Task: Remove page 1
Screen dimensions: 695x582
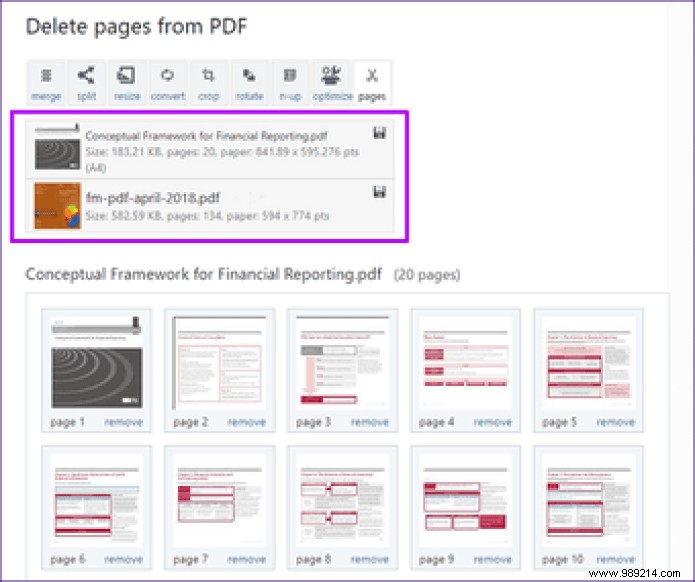Action: 124,422
